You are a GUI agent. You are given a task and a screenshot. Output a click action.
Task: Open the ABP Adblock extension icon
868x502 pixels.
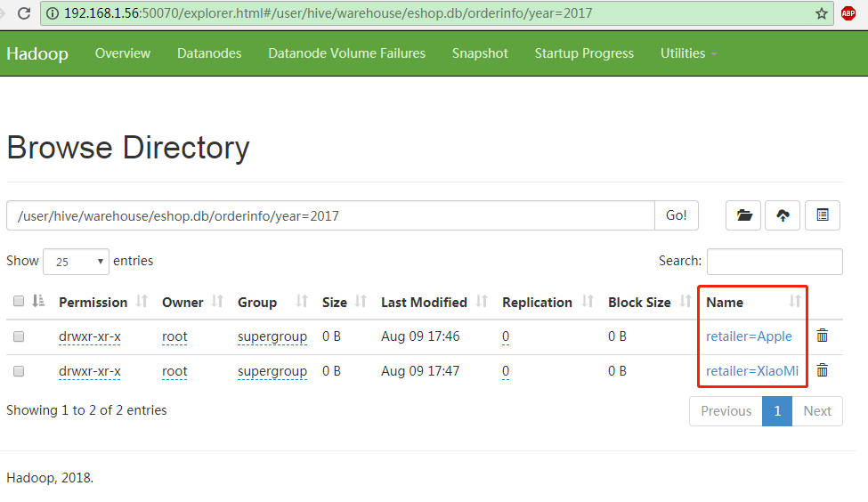point(848,13)
